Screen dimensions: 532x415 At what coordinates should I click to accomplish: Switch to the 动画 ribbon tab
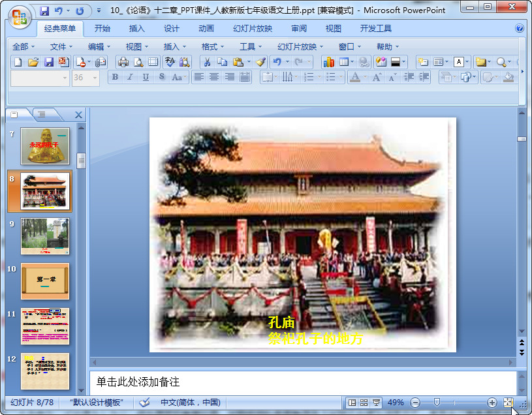206,29
